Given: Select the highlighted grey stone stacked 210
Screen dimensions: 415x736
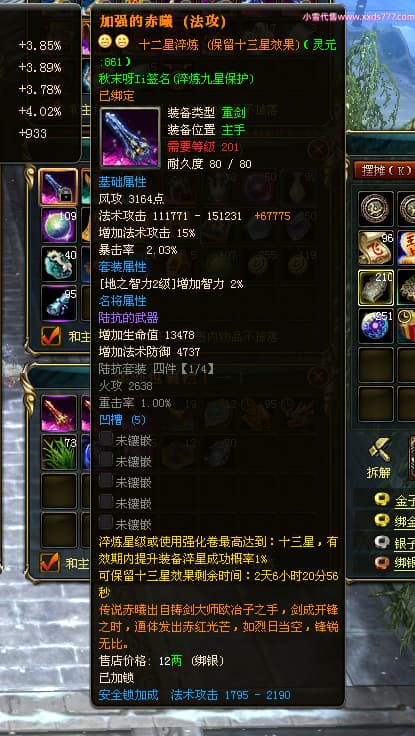Looking at the screenshot, I should (x=376, y=286).
